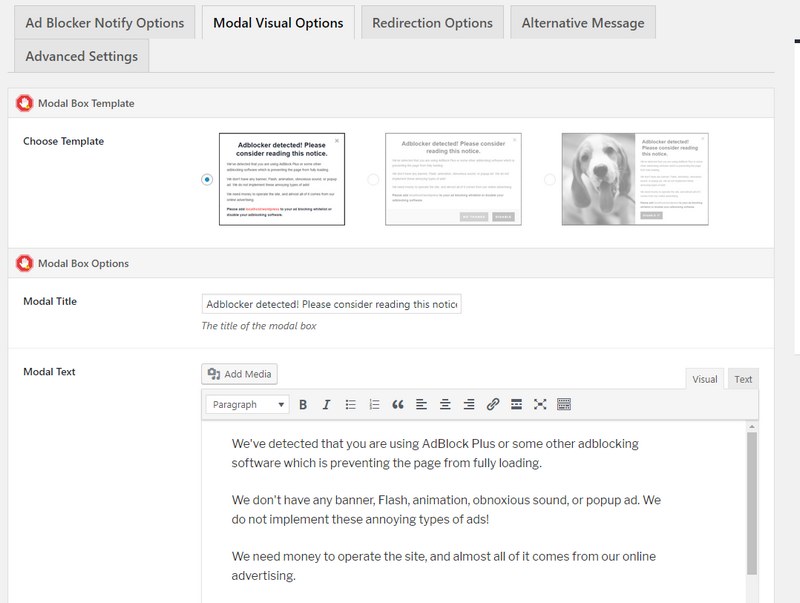Click the Modal Box Options section icon
Viewport: 800px width, 603px height.
point(24,263)
